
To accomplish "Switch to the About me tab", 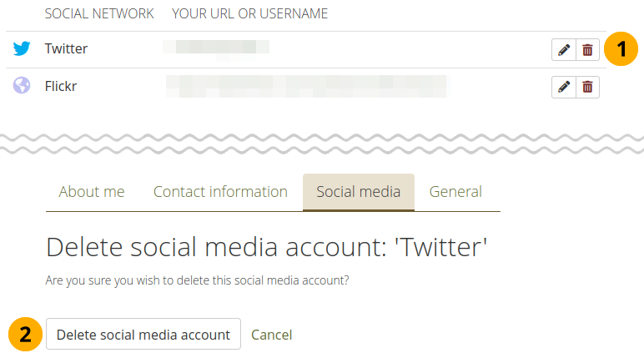I will [92, 192].
